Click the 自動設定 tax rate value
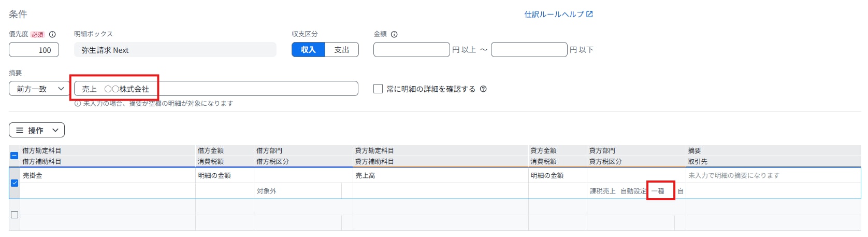The width and height of the screenshot is (868, 237). coord(633,191)
